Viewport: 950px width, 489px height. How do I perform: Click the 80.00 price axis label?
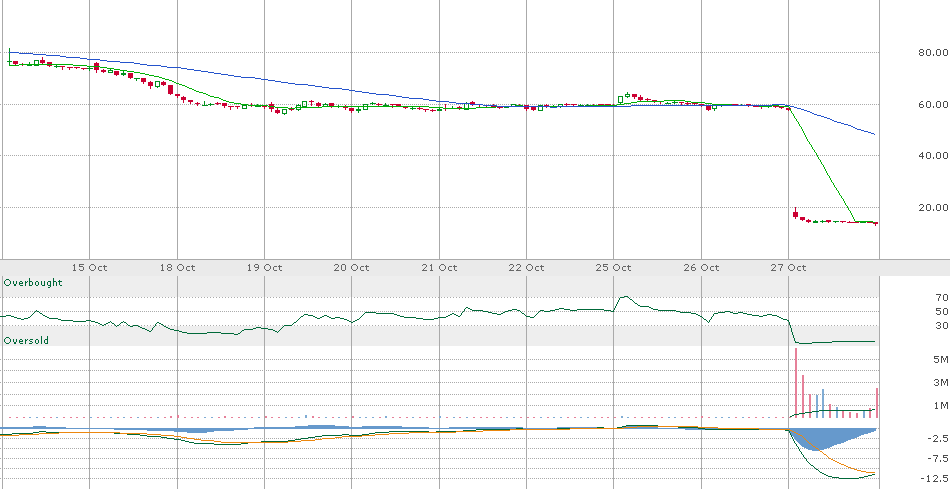(933, 53)
